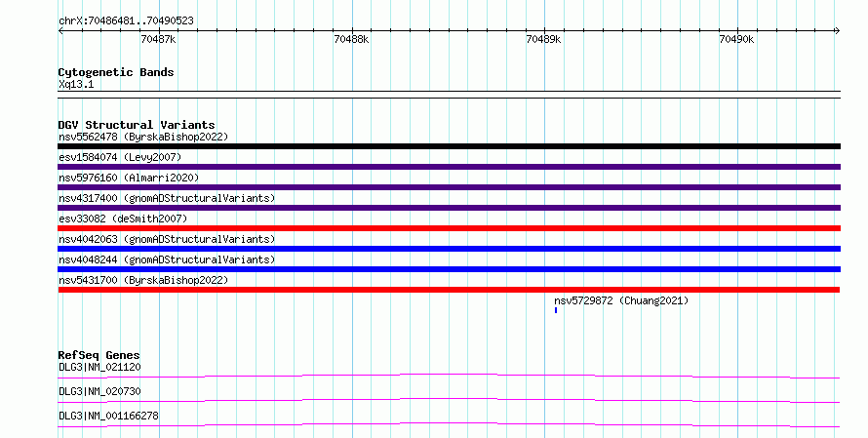Click the purple esv1584074 variant bar
The width and height of the screenshot is (868, 438).
point(449,167)
